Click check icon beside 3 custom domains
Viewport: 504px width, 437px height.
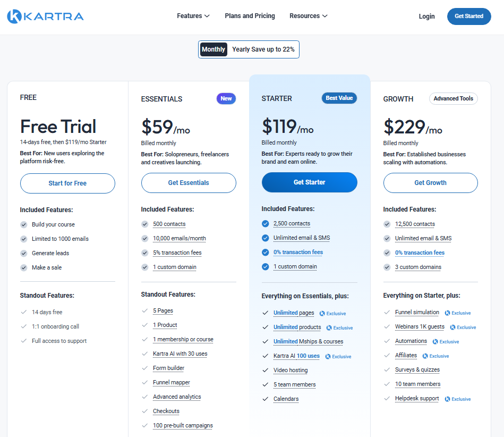click(x=387, y=267)
